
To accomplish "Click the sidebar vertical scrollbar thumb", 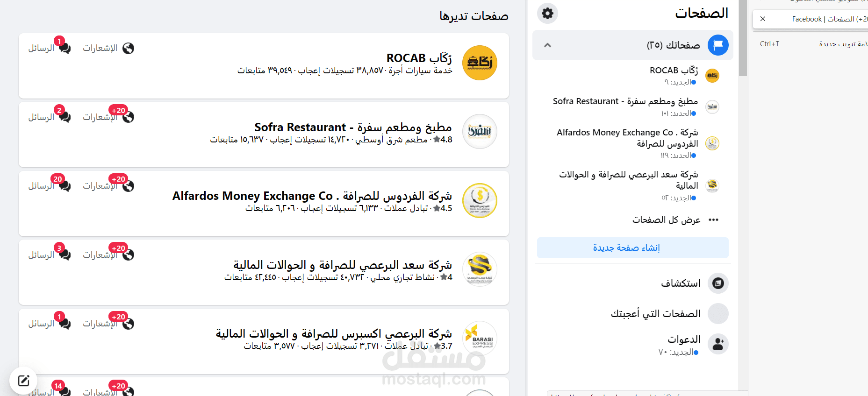I will pyautogui.click(x=743, y=38).
